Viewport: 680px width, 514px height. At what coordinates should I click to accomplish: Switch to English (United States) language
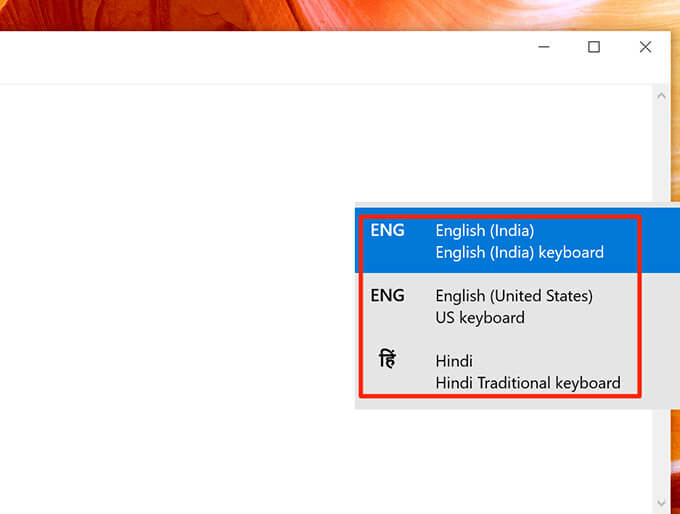[x=514, y=296]
